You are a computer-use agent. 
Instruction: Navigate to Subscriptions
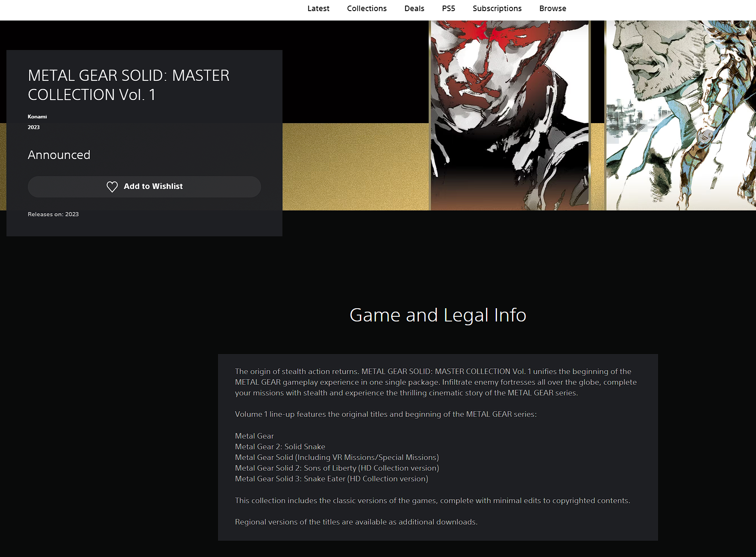point(497,9)
